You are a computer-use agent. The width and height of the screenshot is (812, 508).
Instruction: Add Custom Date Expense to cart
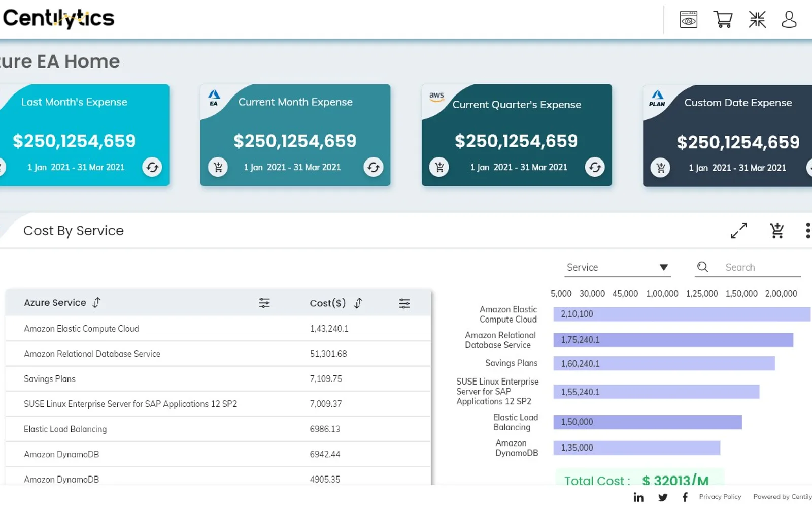[x=660, y=168]
